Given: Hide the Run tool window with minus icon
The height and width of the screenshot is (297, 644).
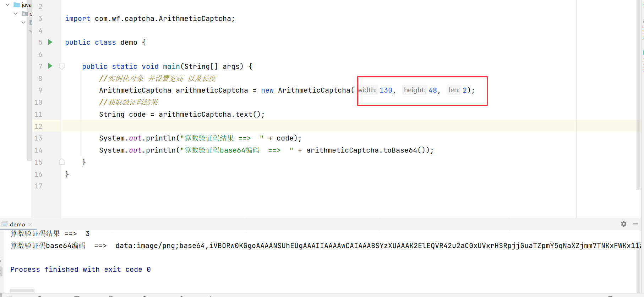Looking at the screenshot, I should tap(635, 224).
